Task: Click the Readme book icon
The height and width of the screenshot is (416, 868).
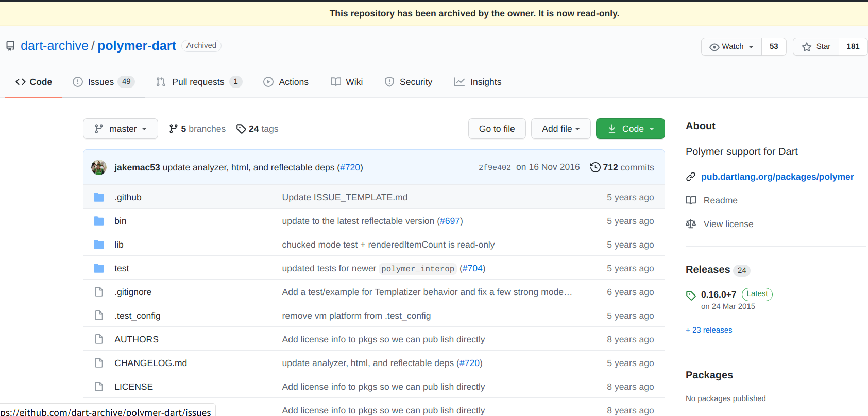Action: coord(691,200)
